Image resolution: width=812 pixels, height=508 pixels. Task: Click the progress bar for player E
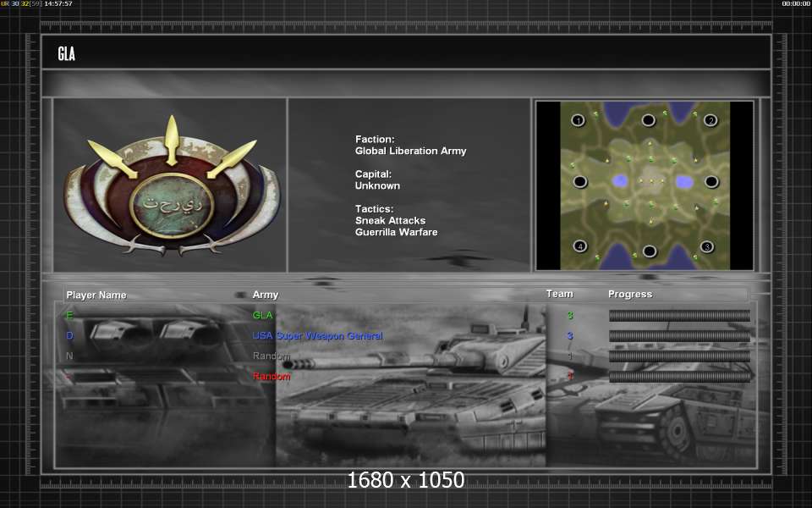coord(679,316)
